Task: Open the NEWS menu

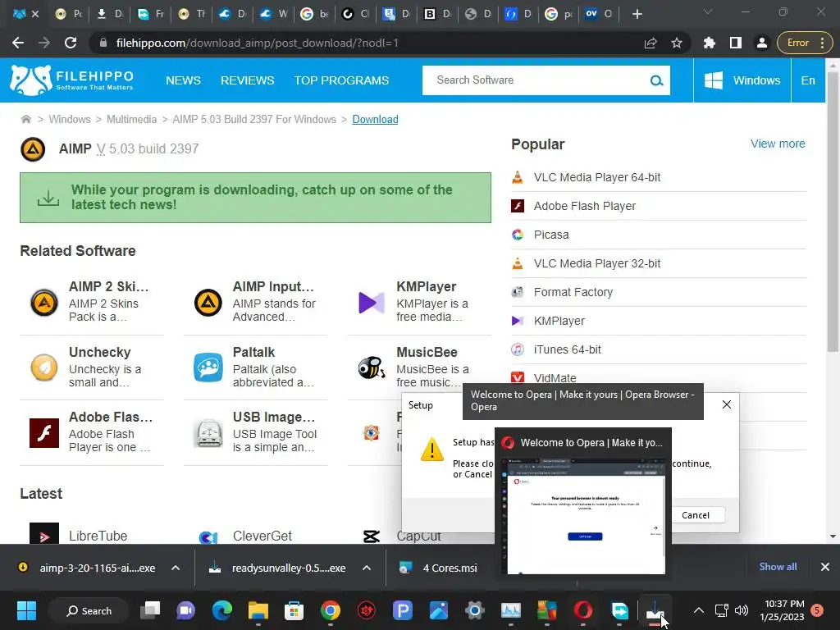Action: (183, 80)
